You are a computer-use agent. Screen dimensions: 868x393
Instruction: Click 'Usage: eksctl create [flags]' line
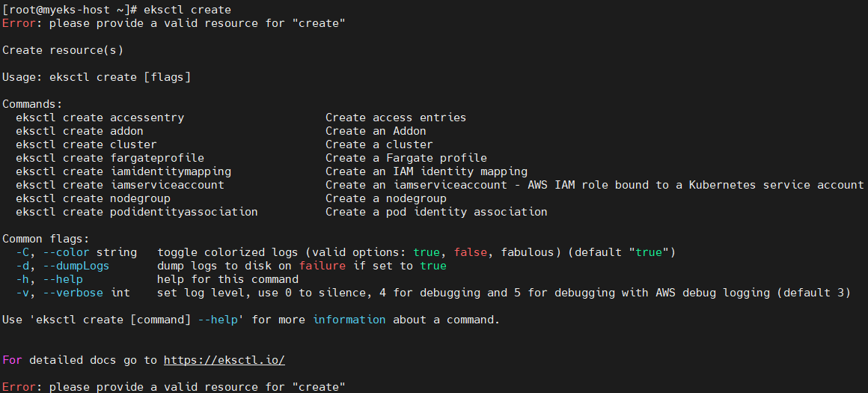coord(97,78)
